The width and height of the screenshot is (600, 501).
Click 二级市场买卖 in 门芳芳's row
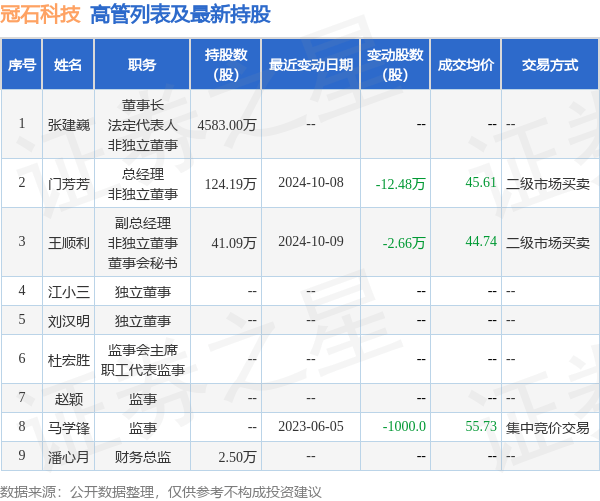(x=548, y=184)
